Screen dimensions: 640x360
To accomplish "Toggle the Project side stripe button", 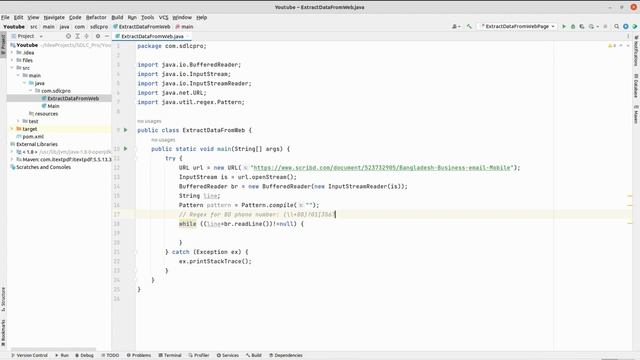I will pos(3,45).
